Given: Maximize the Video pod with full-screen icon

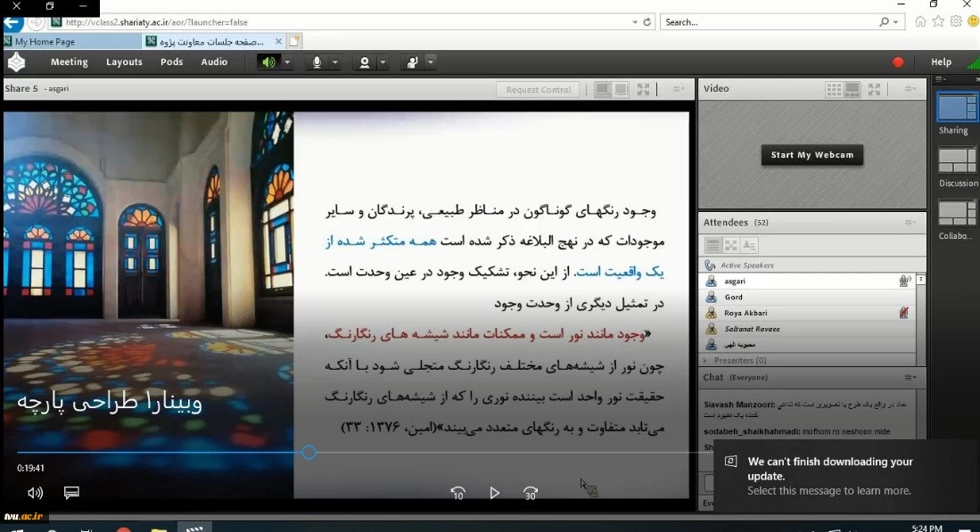Looking at the screenshot, I should [874, 89].
